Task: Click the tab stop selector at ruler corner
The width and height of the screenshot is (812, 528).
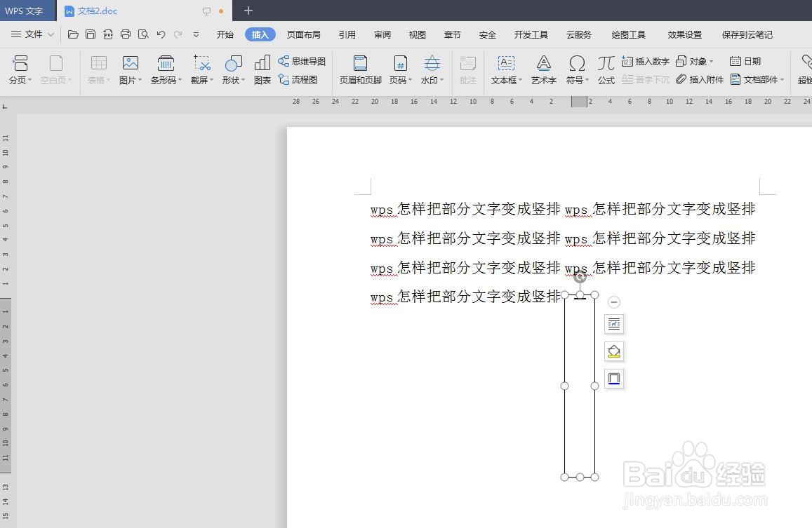Action: [x=5, y=107]
